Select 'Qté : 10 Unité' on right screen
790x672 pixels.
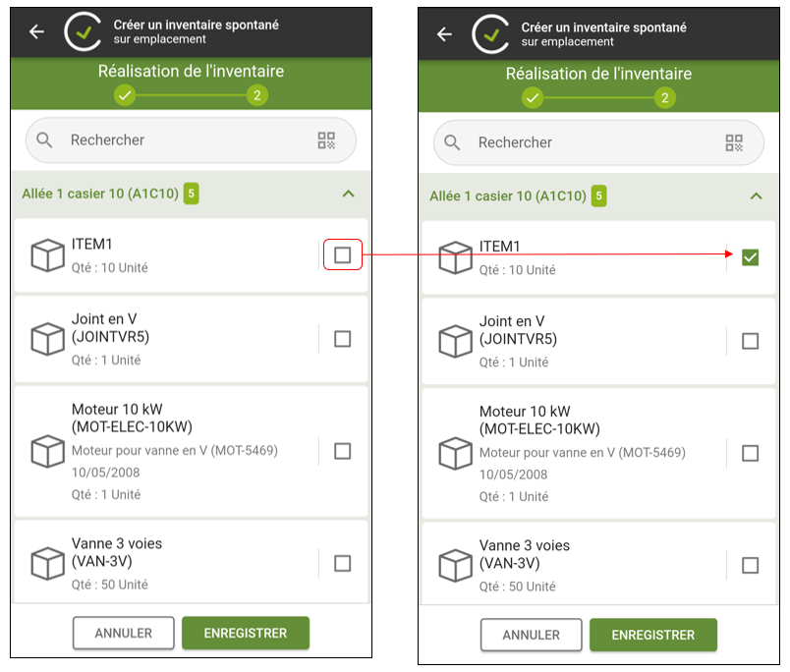pyautogui.click(x=518, y=270)
